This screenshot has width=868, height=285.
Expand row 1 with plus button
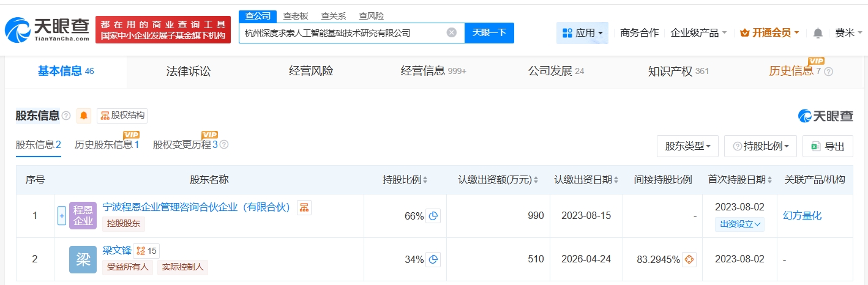tap(61, 215)
